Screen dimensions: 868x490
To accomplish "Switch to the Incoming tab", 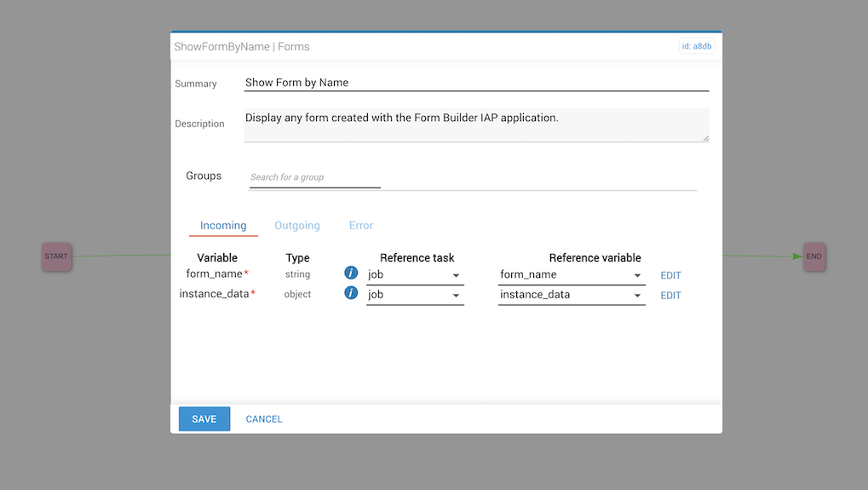I will point(223,225).
